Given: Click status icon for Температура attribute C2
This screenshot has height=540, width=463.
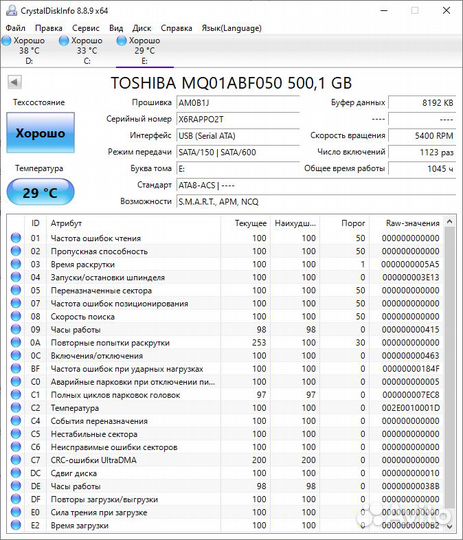Looking at the screenshot, I should coord(16,408).
